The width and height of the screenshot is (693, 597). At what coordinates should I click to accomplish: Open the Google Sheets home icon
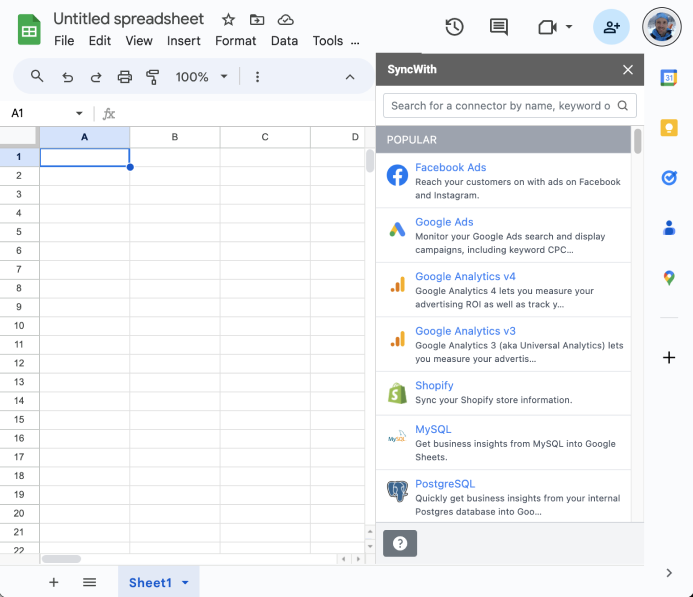pos(29,30)
